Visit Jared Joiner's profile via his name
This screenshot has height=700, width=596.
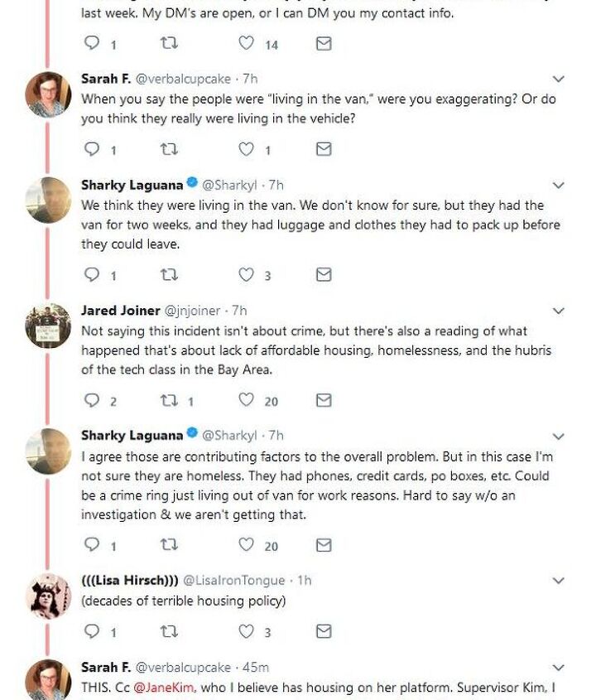point(121,311)
